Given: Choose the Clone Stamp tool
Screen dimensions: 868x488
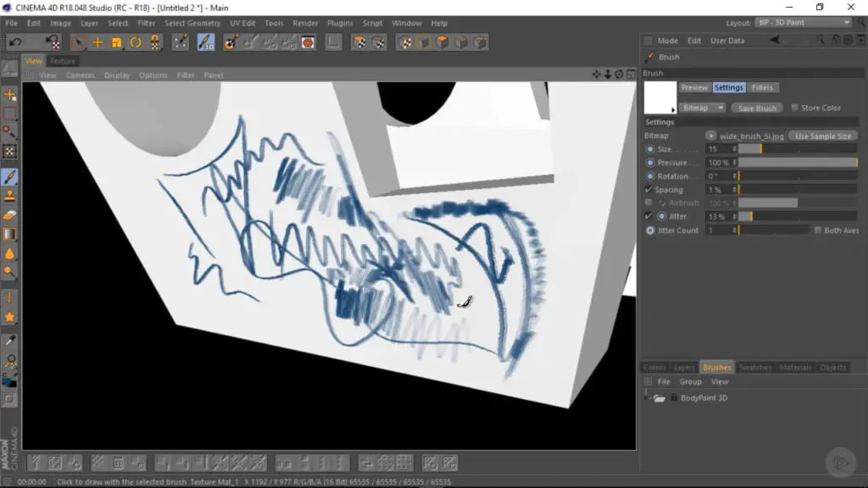Looking at the screenshot, I should coord(10,196).
